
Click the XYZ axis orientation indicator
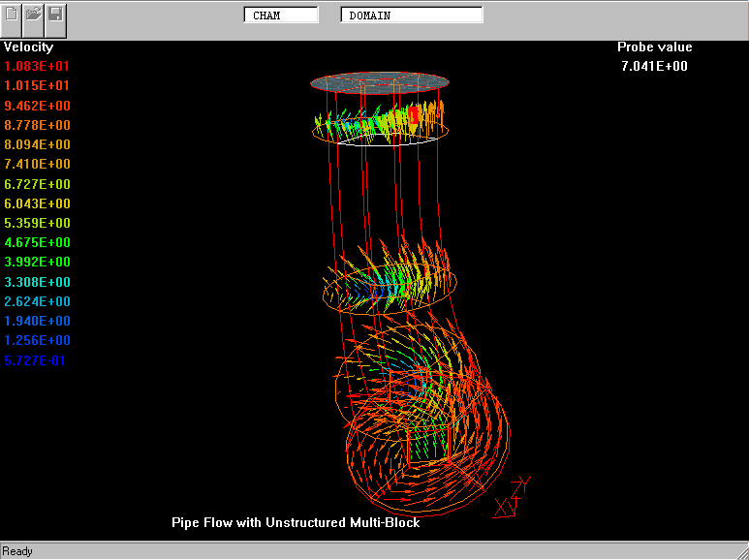(x=512, y=498)
